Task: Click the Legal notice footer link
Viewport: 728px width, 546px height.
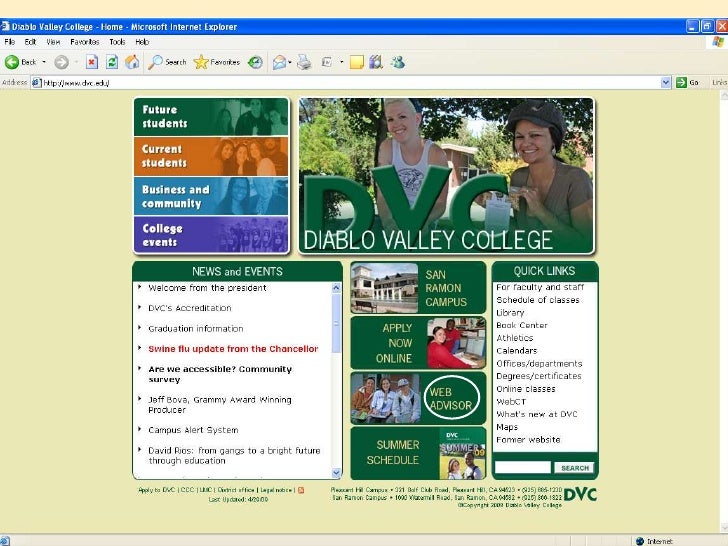Action: (x=276, y=490)
